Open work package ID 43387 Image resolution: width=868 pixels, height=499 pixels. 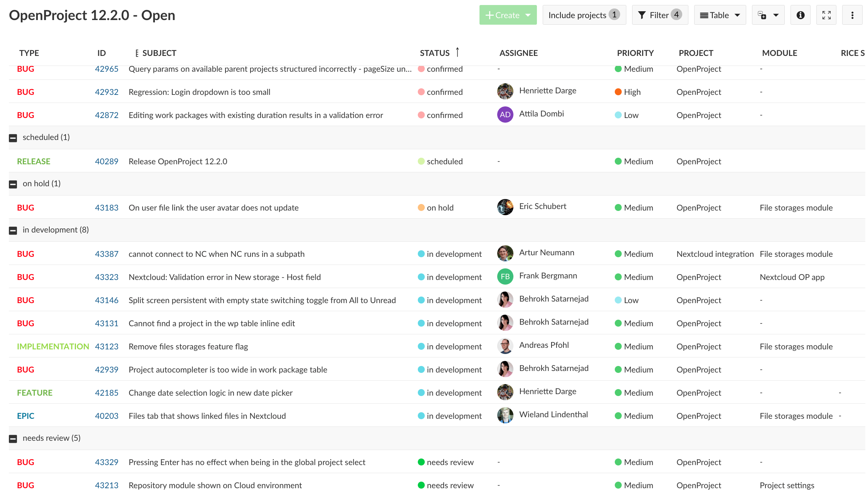(x=106, y=254)
